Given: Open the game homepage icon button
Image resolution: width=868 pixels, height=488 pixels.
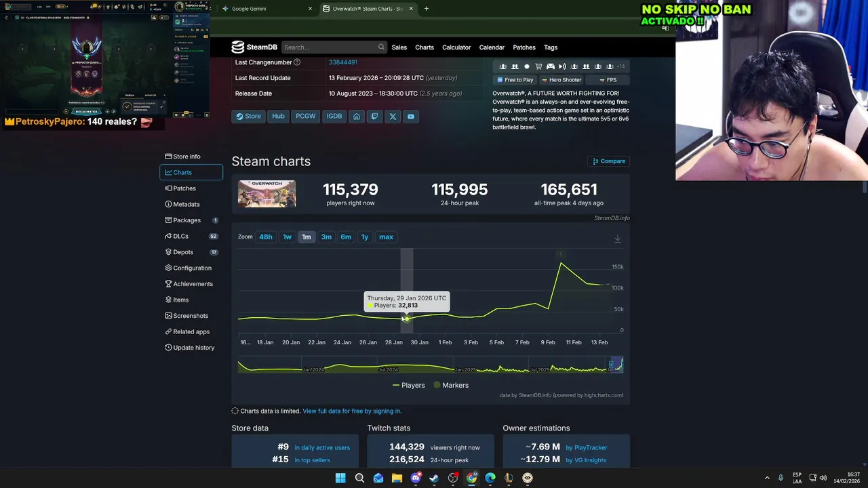Looking at the screenshot, I should pyautogui.click(x=357, y=117).
